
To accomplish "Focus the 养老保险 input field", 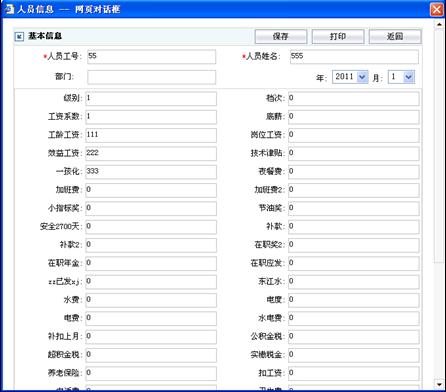I will pos(151,374).
